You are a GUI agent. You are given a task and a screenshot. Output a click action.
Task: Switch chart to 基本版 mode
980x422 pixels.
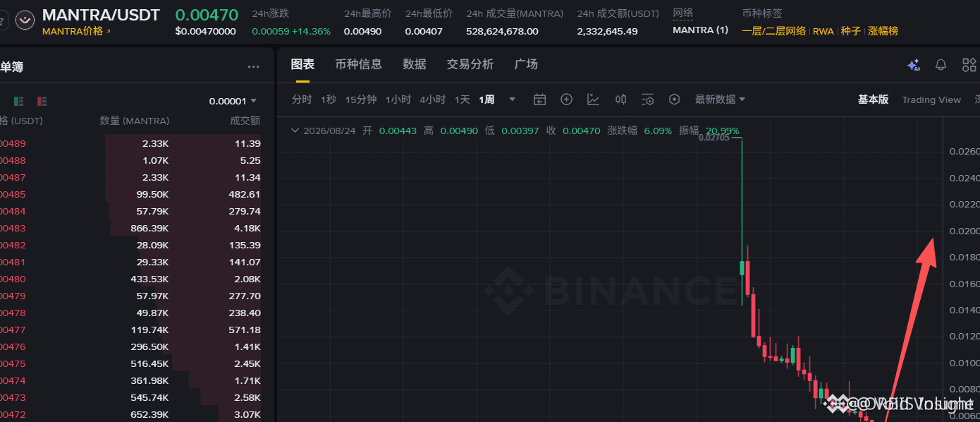click(873, 100)
